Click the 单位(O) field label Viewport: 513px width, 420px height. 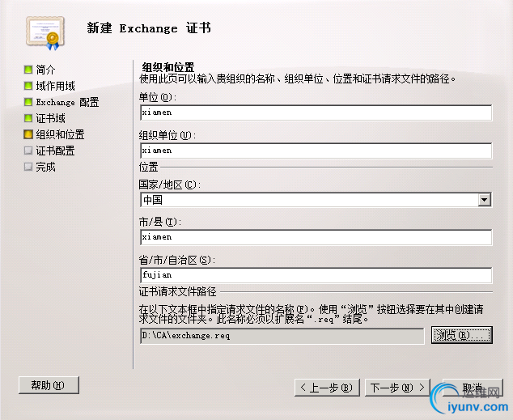click(158, 97)
